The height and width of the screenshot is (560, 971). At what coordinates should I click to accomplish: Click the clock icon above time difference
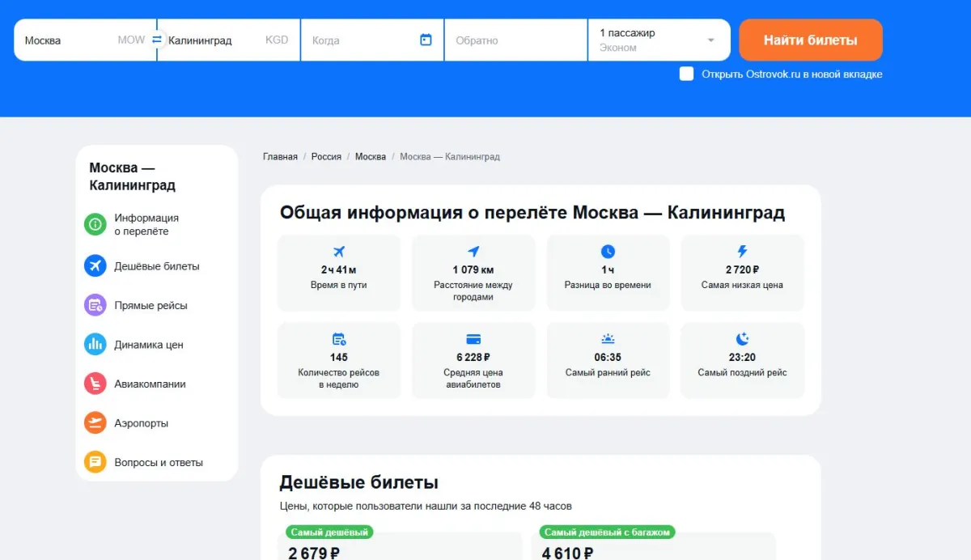[608, 252]
